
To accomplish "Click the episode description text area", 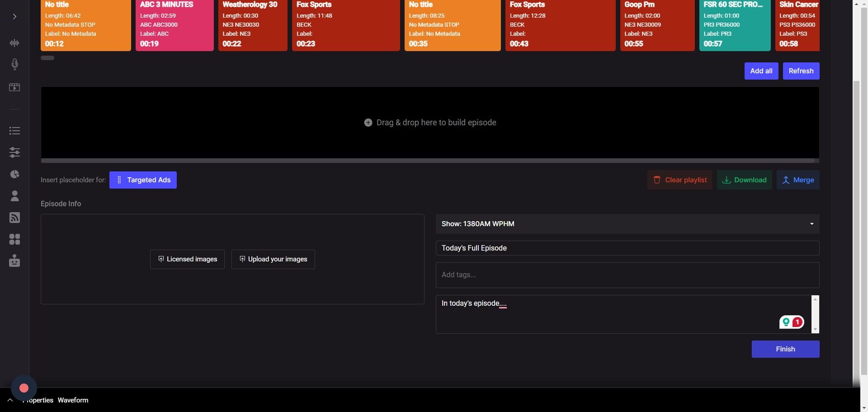I will pyautogui.click(x=623, y=314).
